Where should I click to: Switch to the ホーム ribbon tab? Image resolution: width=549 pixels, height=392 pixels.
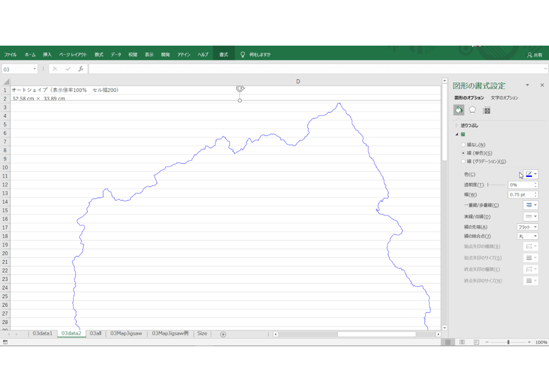[30, 55]
